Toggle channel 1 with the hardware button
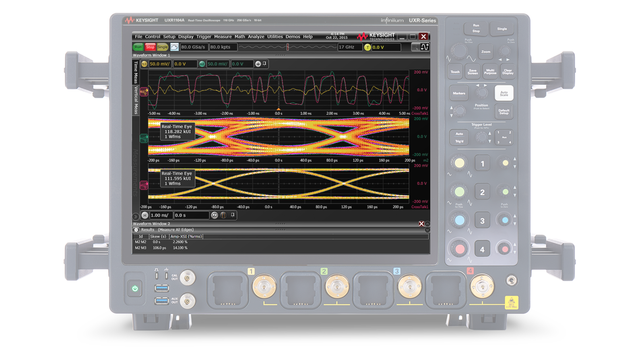This screenshot has width=644, height=362. click(x=482, y=164)
